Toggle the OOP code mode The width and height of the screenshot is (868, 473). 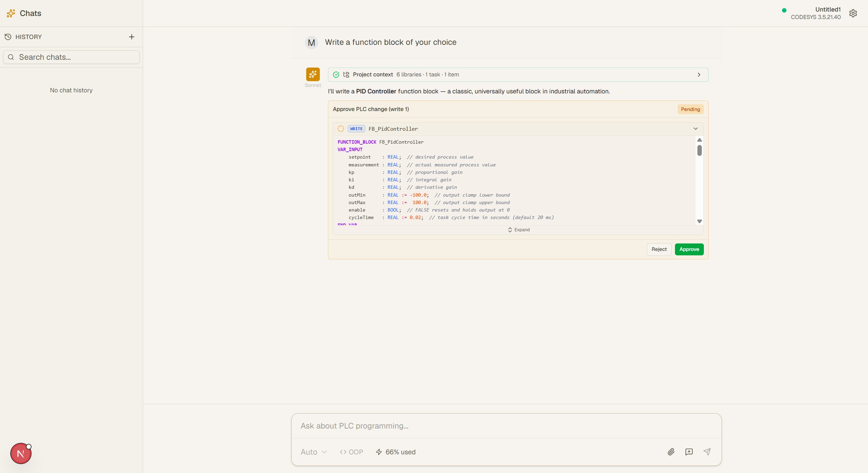tap(351, 452)
